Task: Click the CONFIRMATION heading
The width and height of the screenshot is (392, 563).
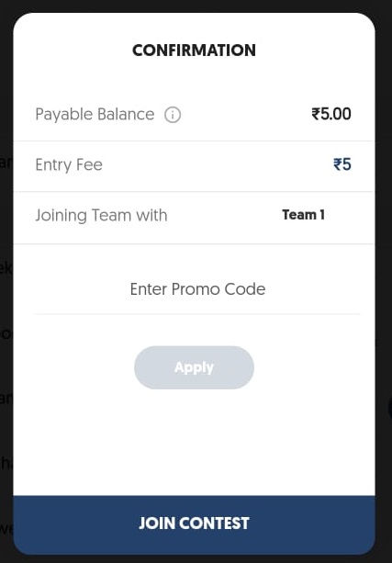Action: (x=195, y=51)
